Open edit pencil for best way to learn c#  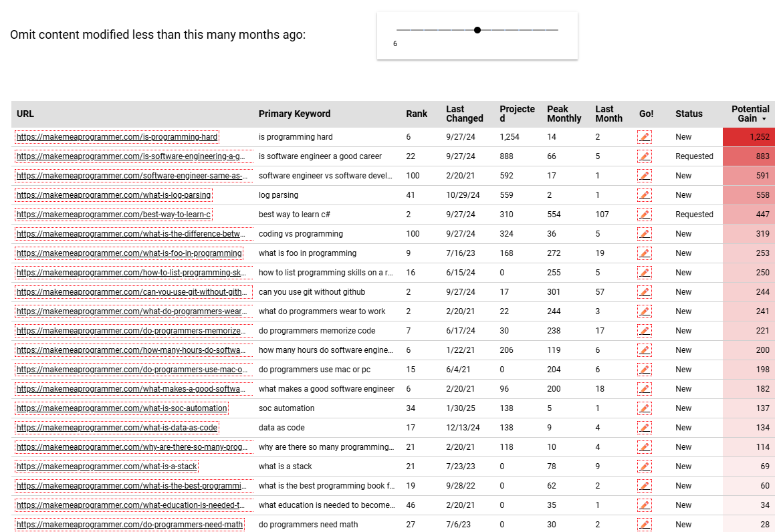(645, 215)
